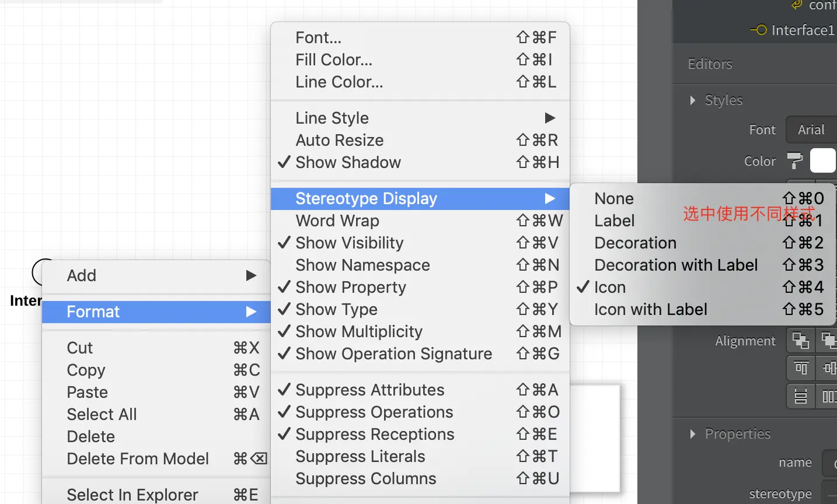The width and height of the screenshot is (837, 504).
Task: Click the align middle icon beside Align Top
Action: 828,369
